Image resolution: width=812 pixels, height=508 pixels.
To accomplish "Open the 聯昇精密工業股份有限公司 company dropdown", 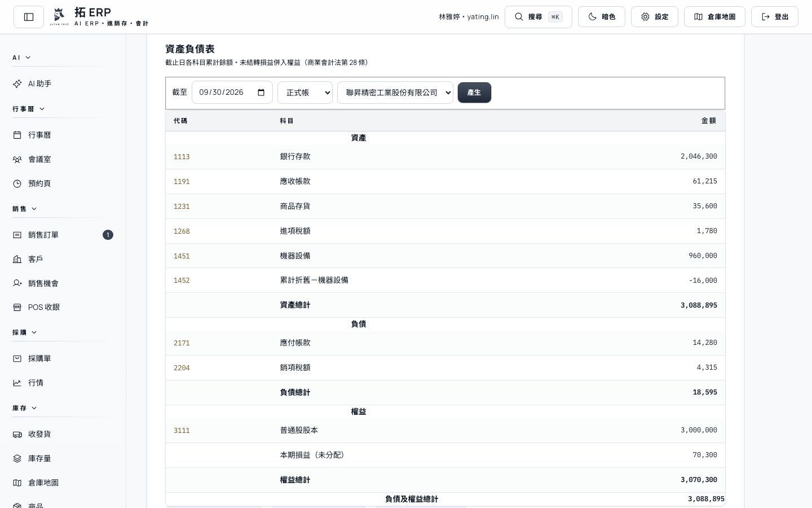I will click(x=395, y=93).
